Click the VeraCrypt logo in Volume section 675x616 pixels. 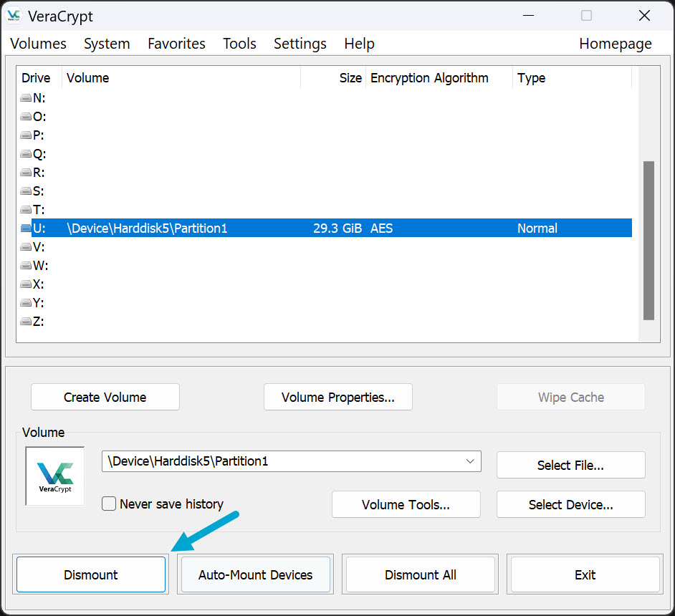[55, 476]
